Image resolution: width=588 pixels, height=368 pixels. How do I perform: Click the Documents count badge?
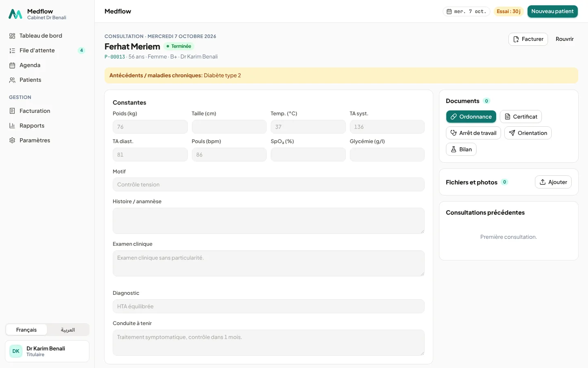[x=486, y=101]
